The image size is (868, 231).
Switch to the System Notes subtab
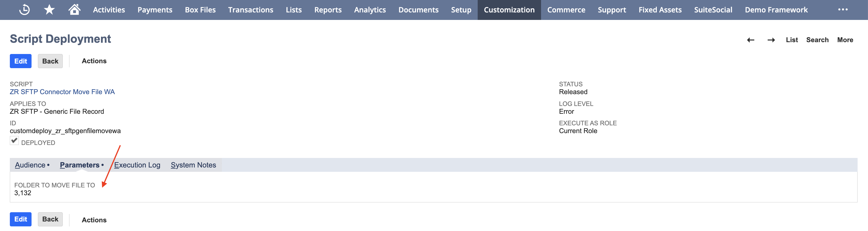click(193, 165)
